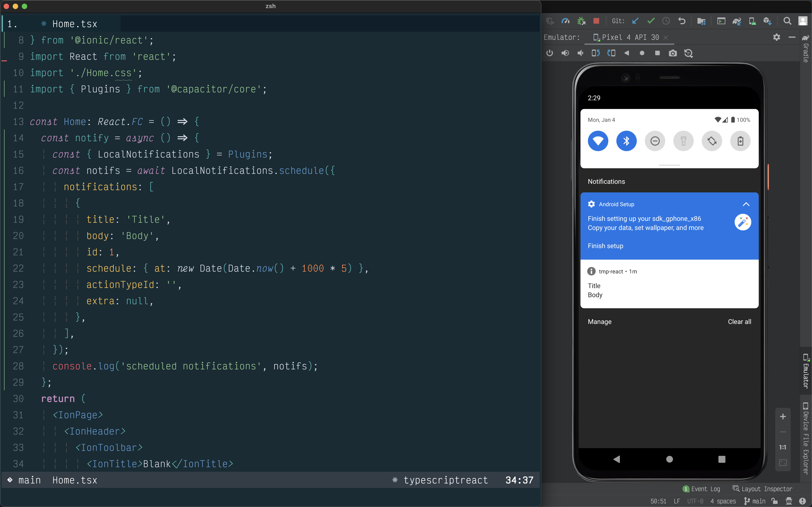
Task: Open Search Everywhere with the magnifier icon
Action: [788, 21]
